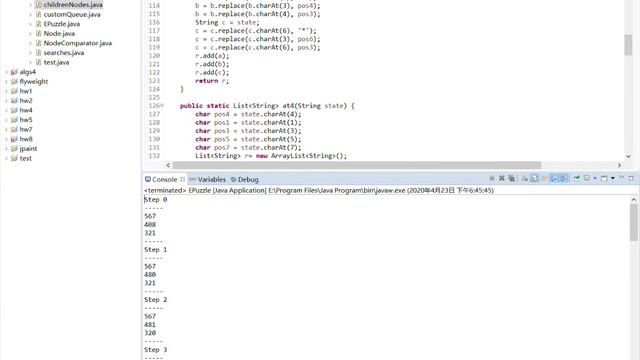Click the console vertical scrollbar thumb
This screenshot has height=360, width=640.
click(633, 222)
